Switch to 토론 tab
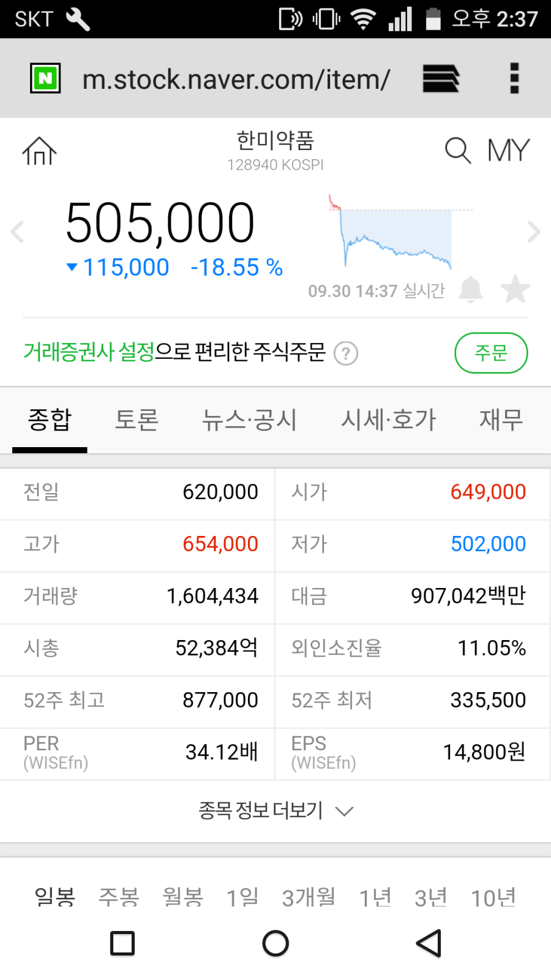Screen dimensions: 551x980 click(137, 420)
